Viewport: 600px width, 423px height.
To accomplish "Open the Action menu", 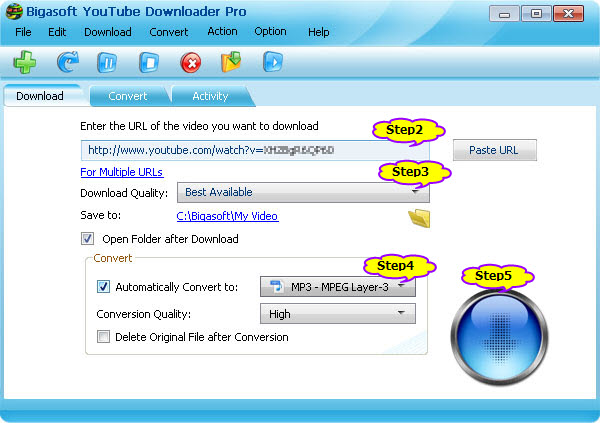I will (x=222, y=31).
